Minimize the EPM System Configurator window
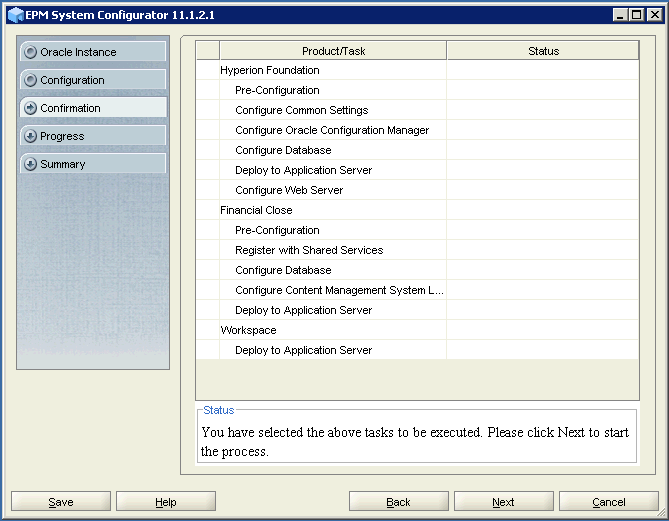 coord(620,15)
